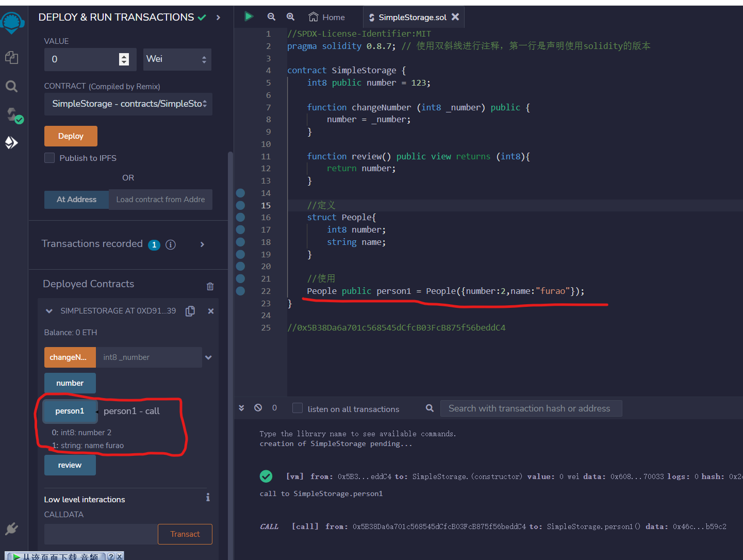The image size is (743, 560).
Task: Enable the Publish to IPFS checkbox
Action: [x=49, y=158]
